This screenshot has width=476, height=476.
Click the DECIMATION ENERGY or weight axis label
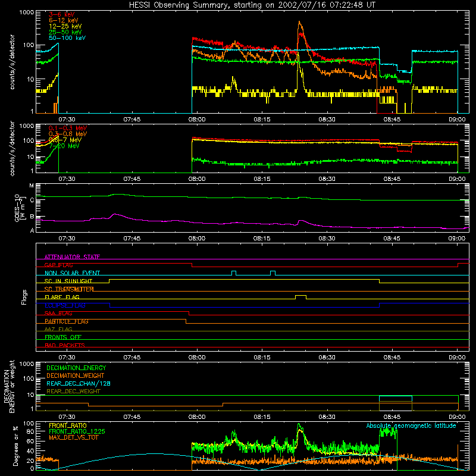pyautogui.click(x=9, y=386)
